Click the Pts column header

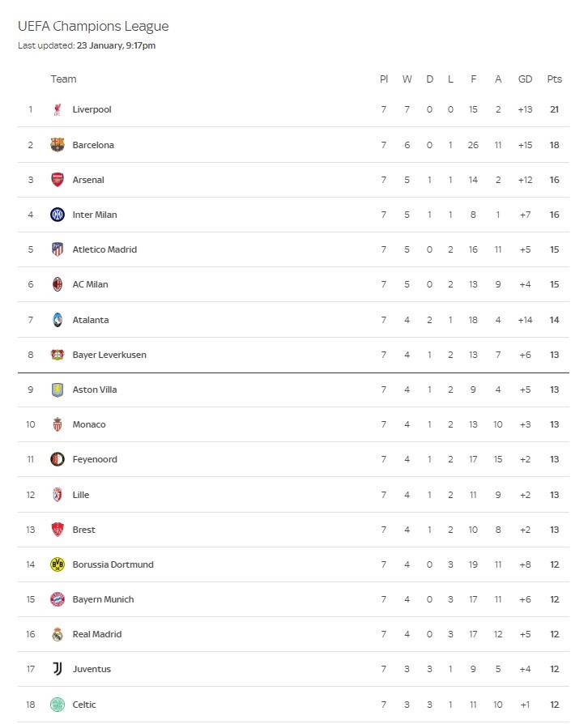pyautogui.click(x=554, y=79)
